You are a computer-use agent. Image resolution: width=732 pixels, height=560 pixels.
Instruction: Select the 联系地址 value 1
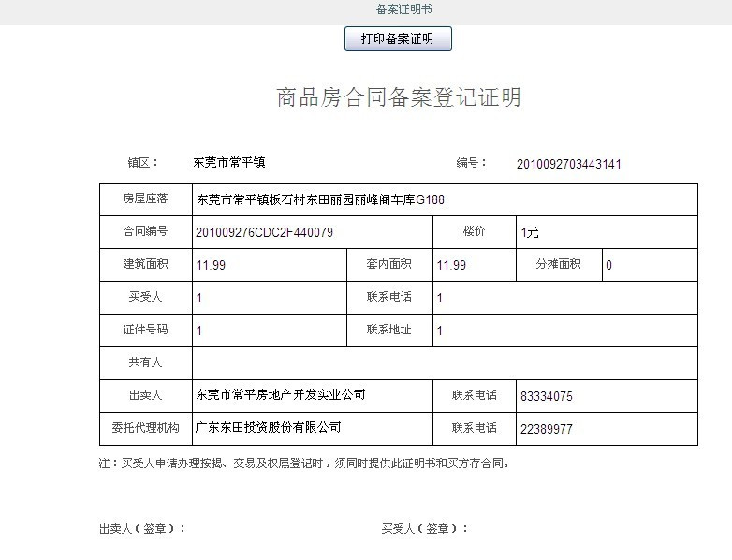pyautogui.click(x=440, y=331)
